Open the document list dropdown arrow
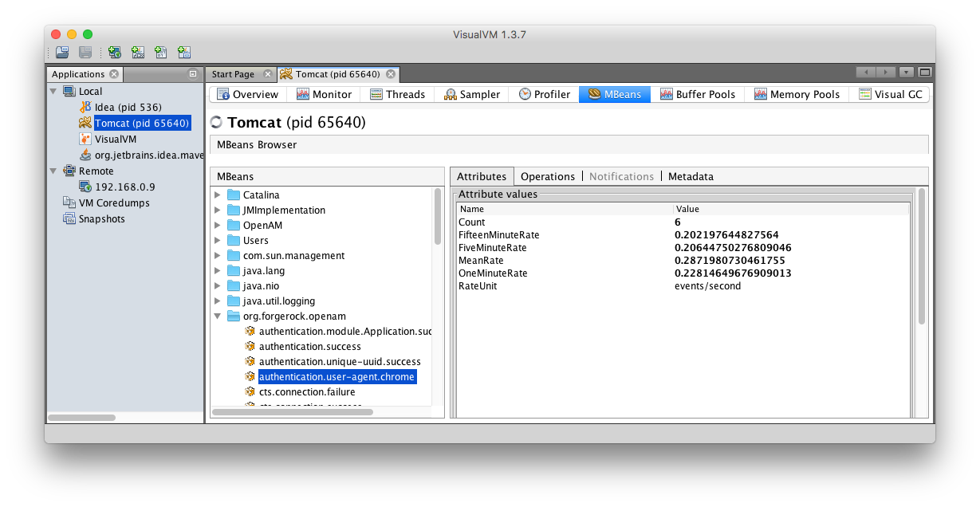This screenshot has height=507, width=980. [x=907, y=73]
